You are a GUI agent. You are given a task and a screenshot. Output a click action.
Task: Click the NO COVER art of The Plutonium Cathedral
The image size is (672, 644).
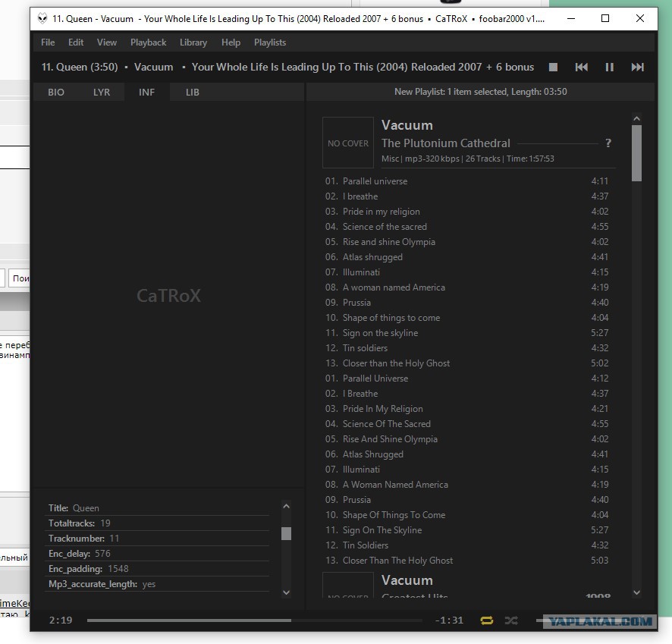tap(348, 143)
